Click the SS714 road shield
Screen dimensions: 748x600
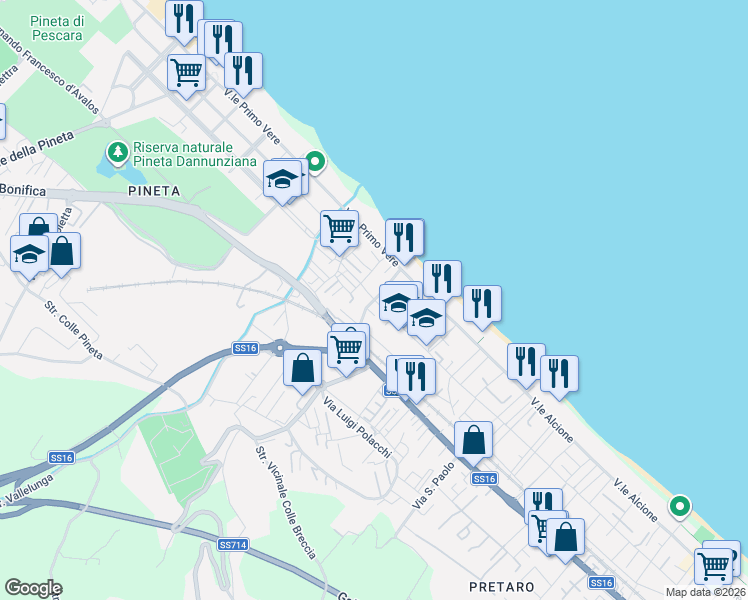pos(233,545)
